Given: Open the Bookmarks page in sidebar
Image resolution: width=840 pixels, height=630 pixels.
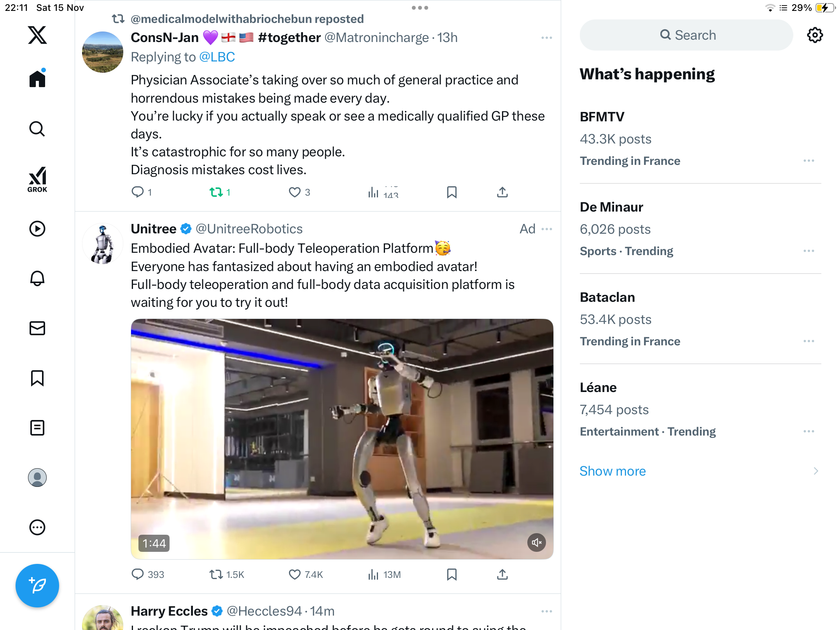Looking at the screenshot, I should (x=37, y=378).
